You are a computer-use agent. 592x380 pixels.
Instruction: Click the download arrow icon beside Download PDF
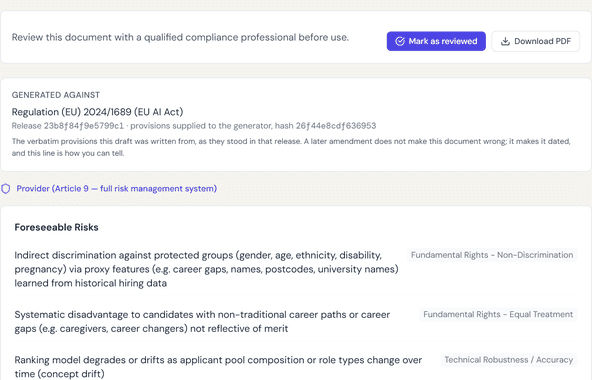click(x=505, y=41)
